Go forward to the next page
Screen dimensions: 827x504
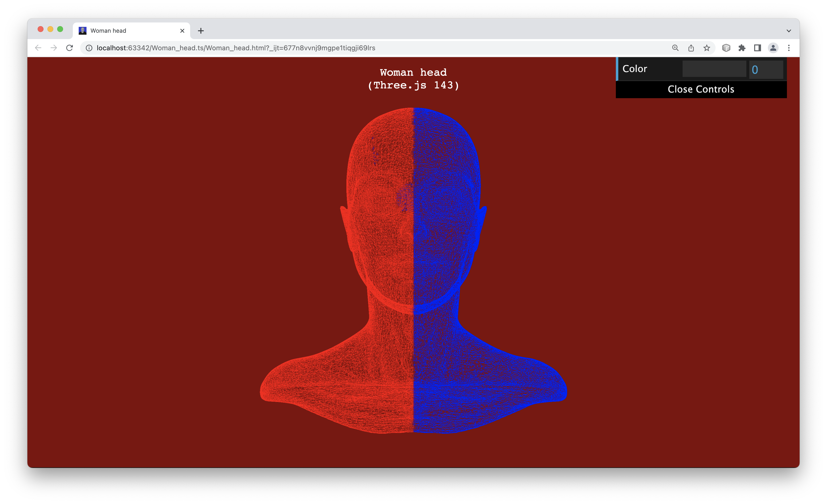[x=54, y=48]
